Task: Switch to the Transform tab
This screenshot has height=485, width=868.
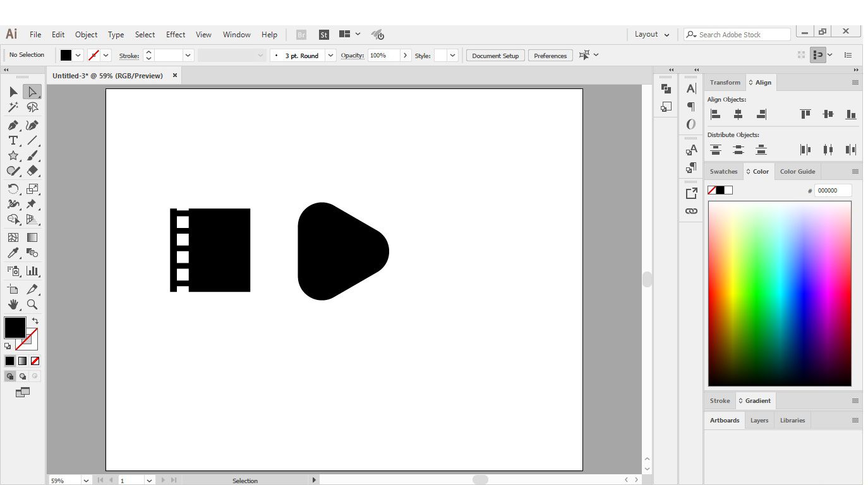Action: pyautogui.click(x=725, y=83)
